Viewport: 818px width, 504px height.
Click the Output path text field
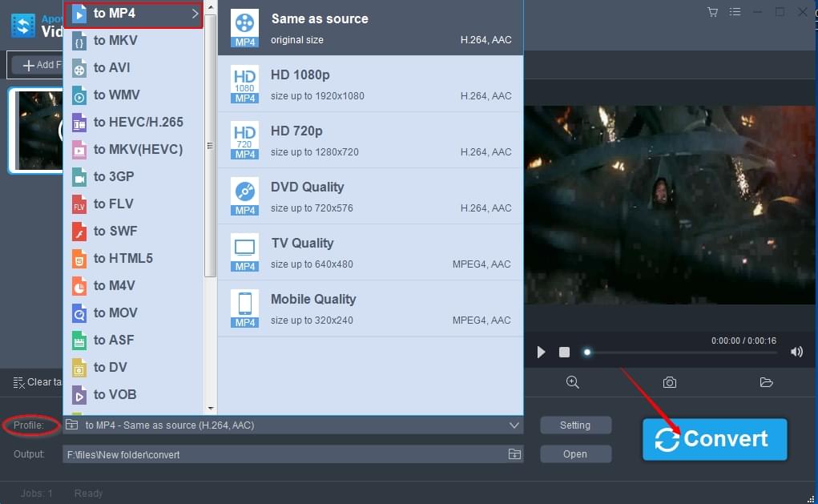(x=280, y=454)
